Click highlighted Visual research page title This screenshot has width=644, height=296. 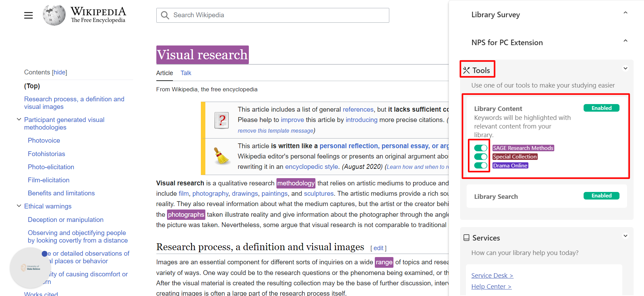(x=202, y=55)
